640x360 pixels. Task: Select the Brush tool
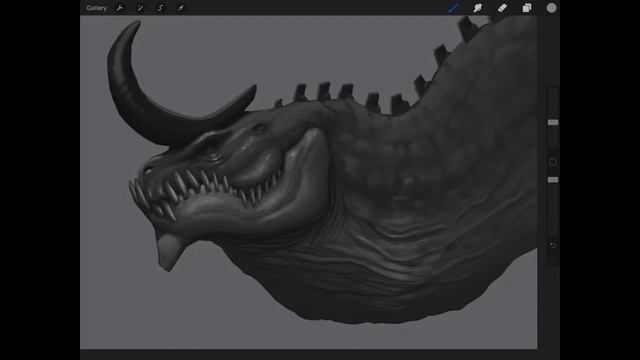[454, 8]
